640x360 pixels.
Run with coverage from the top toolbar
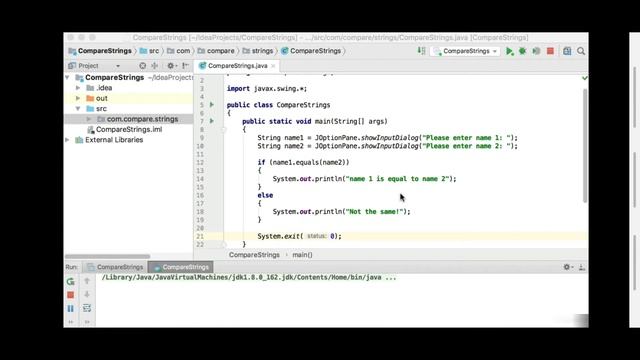[x=536, y=51]
